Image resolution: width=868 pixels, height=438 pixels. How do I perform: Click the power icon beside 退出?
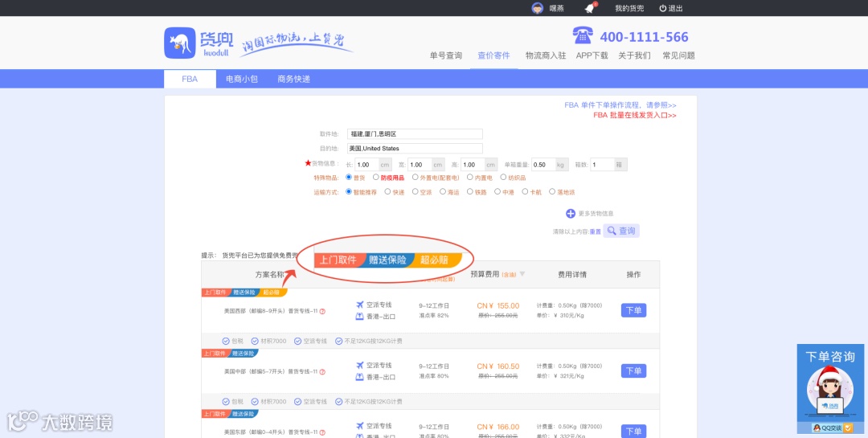pyautogui.click(x=662, y=8)
